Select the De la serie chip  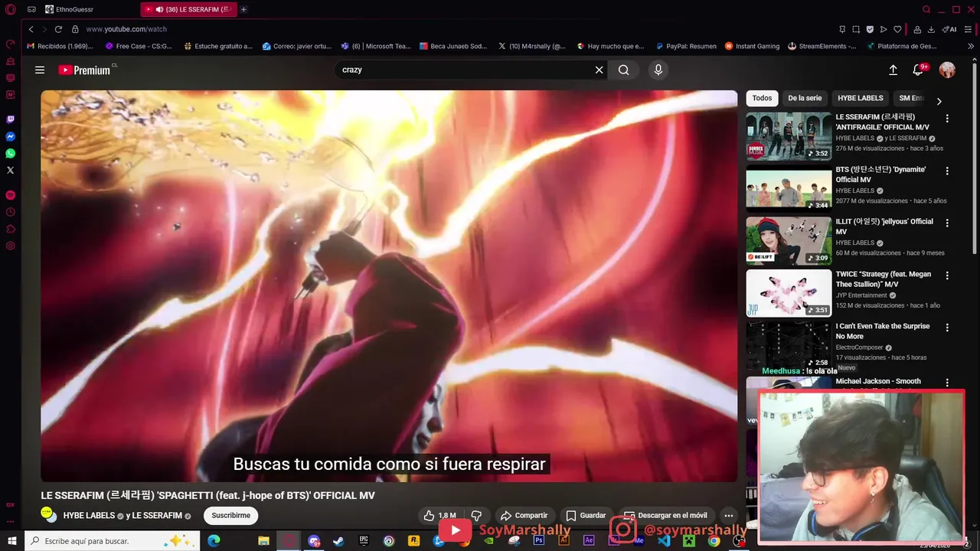(x=805, y=98)
